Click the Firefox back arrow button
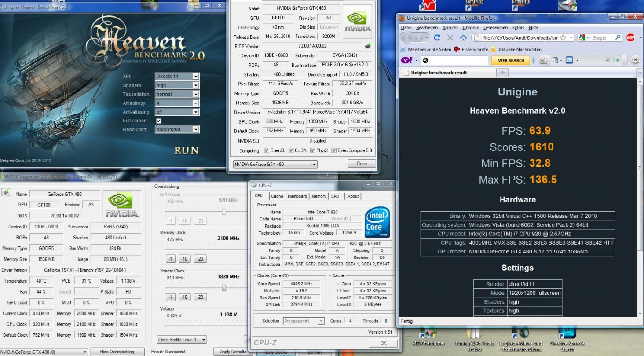The image size is (644, 356). [x=407, y=38]
